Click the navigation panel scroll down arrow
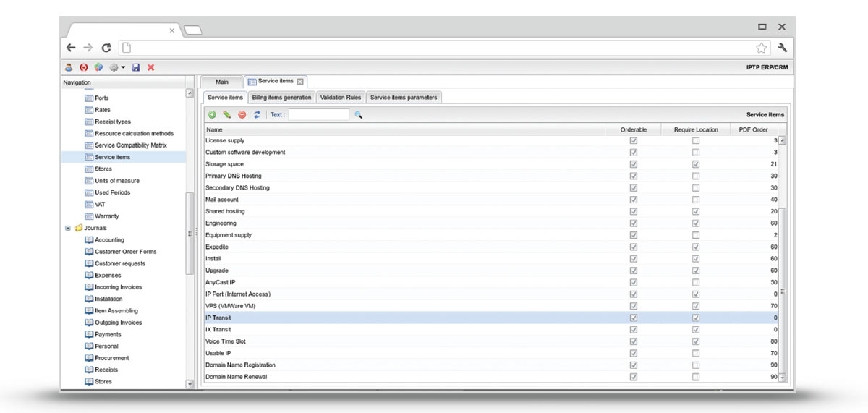868x413 pixels. (190, 384)
